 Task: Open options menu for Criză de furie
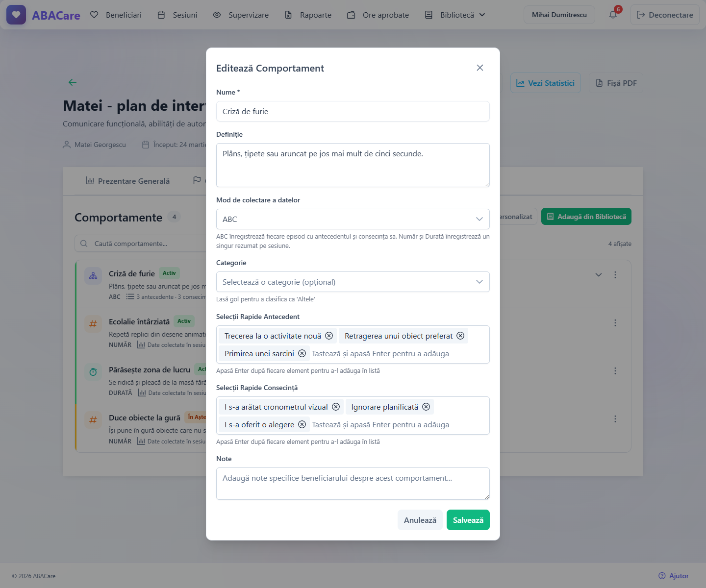[x=615, y=275]
